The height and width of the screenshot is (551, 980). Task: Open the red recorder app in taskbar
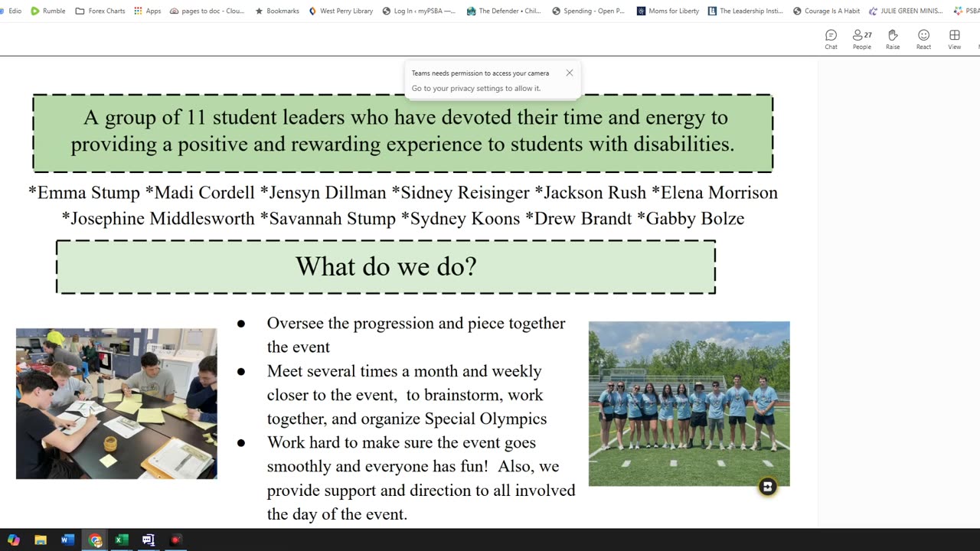[x=175, y=540]
